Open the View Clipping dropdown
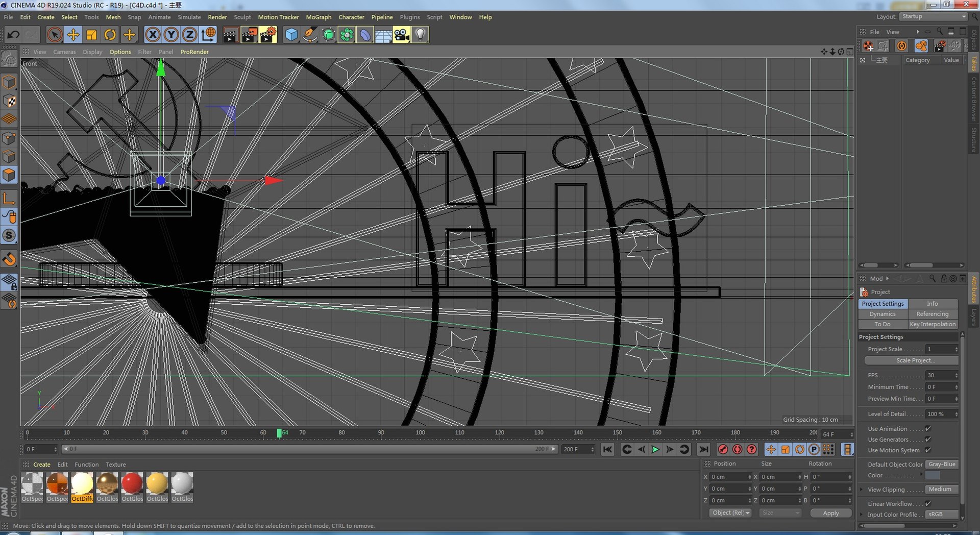 coord(942,490)
